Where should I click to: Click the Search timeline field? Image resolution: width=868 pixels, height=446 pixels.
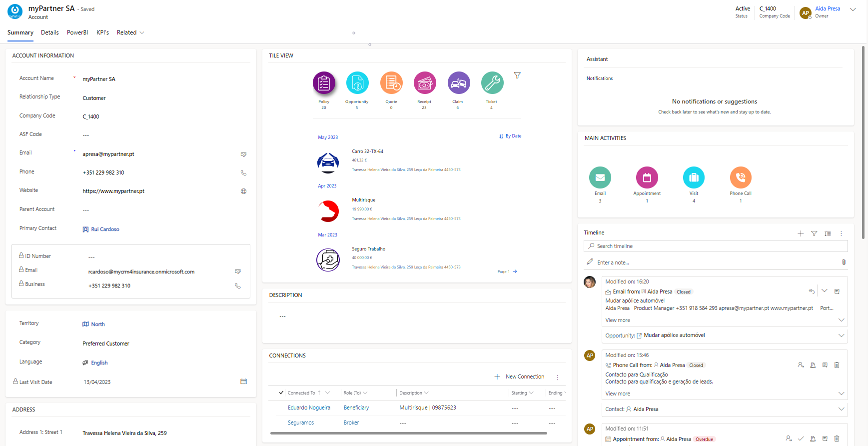point(715,246)
